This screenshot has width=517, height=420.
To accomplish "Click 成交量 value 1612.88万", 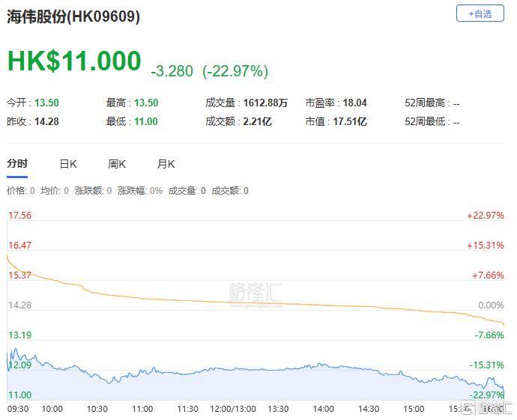I will (265, 103).
